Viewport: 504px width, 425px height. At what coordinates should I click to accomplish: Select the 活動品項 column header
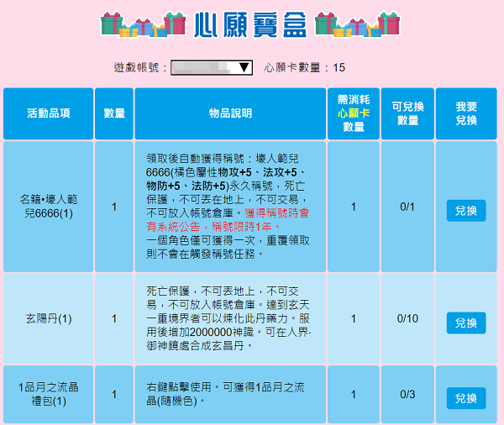click(x=48, y=113)
